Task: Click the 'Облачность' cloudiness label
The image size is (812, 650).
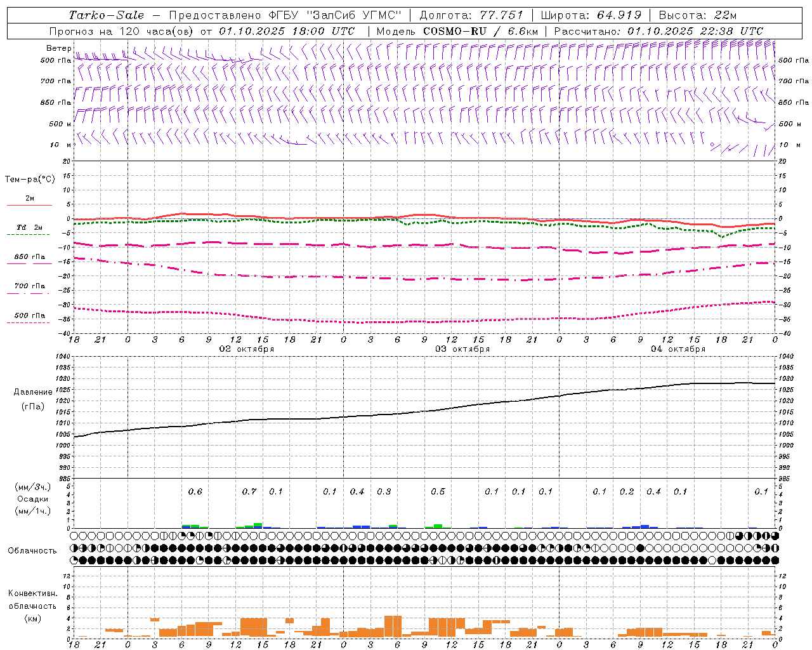Action: point(32,551)
